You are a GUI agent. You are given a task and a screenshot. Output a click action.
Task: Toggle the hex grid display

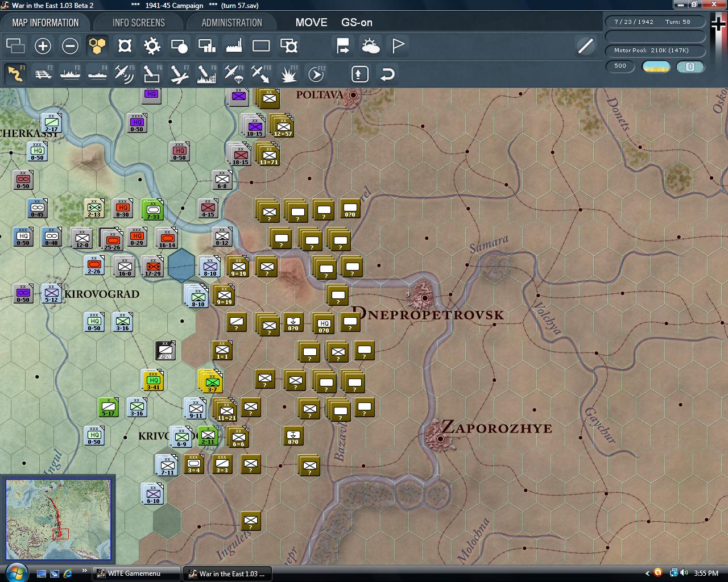pos(97,45)
